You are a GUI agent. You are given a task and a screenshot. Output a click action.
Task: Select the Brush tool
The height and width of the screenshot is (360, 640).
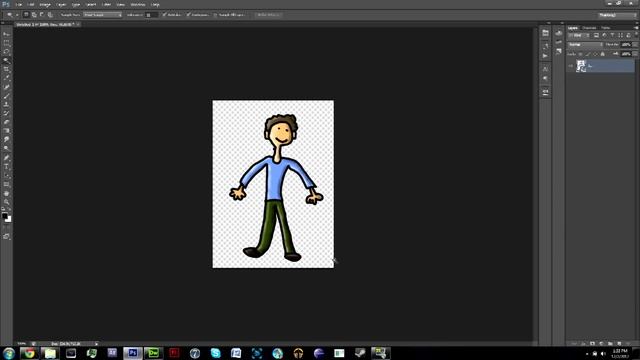click(x=6, y=96)
